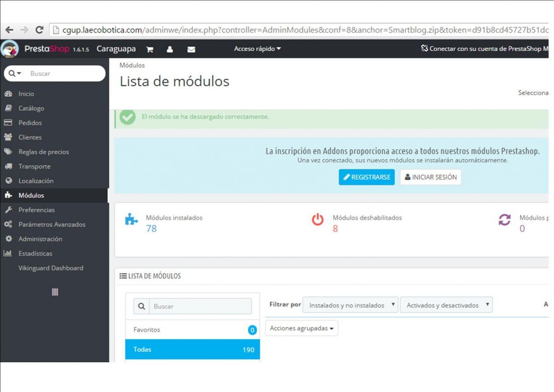The height and width of the screenshot is (392, 554).
Task: Click the INICIAR SESIÓN button
Action: tap(431, 177)
